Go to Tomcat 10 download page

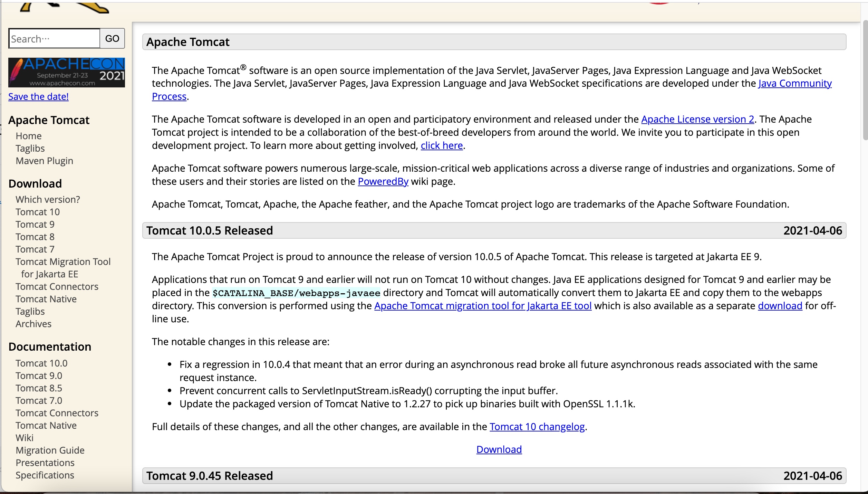[x=38, y=212]
